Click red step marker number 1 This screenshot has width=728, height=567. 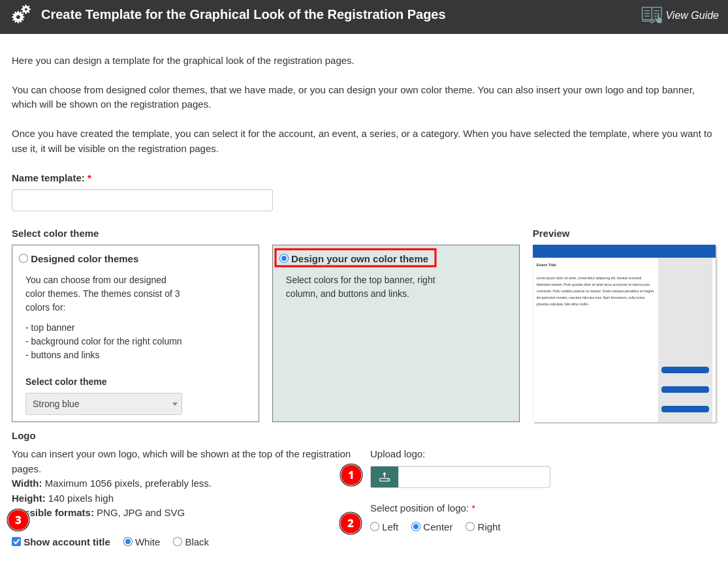coord(351,475)
